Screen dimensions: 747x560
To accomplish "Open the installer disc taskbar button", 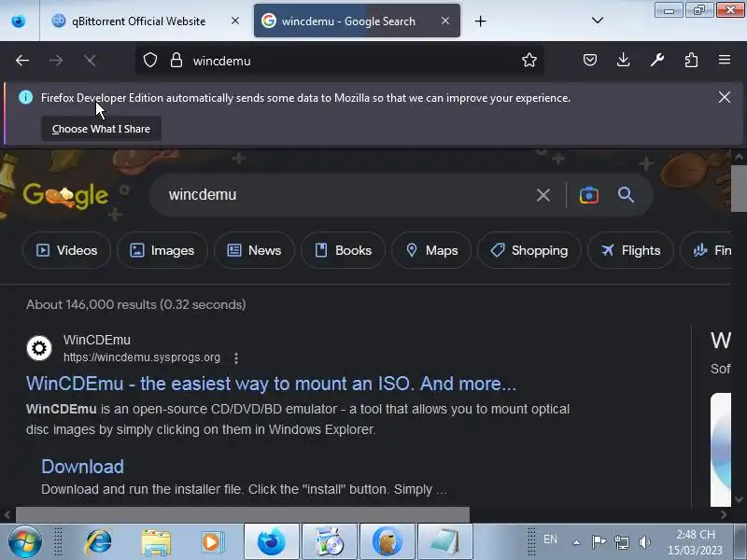I will pyautogui.click(x=330, y=541).
